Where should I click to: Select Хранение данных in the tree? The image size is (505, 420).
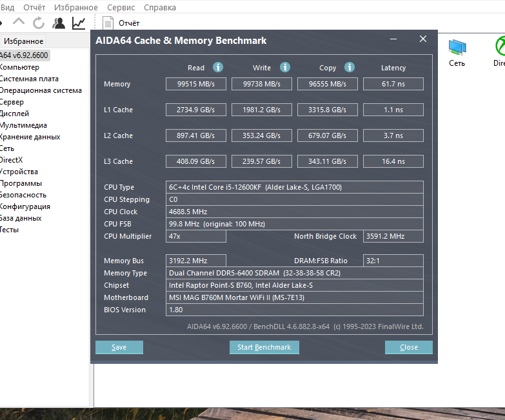tap(30, 137)
